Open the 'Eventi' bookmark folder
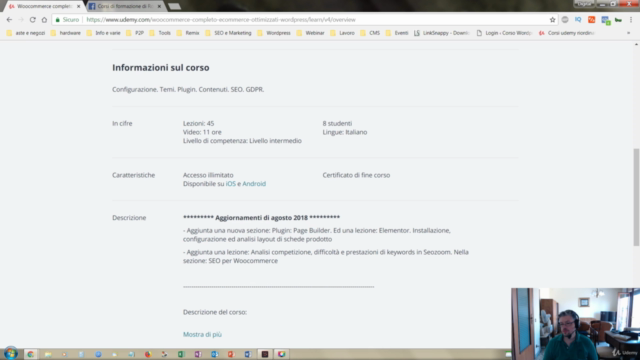The height and width of the screenshot is (360, 640). pyautogui.click(x=397, y=33)
